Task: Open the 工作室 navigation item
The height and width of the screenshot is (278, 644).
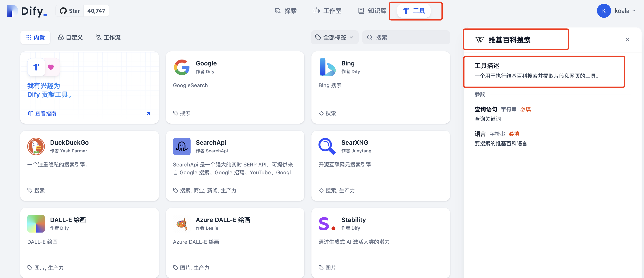Action: click(x=327, y=11)
